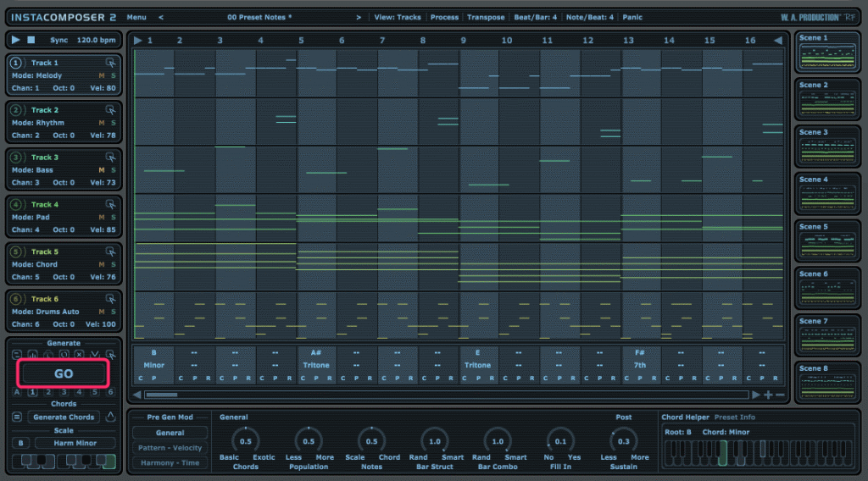Click Generate Chords button
This screenshot has width=868, height=481.
click(x=64, y=417)
